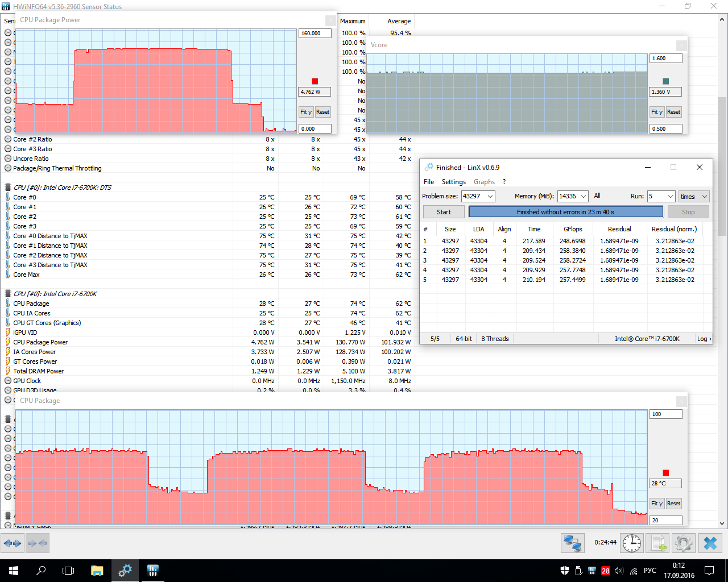
Task: Click teal color swatch in Vcore graph
Action: tap(666, 81)
